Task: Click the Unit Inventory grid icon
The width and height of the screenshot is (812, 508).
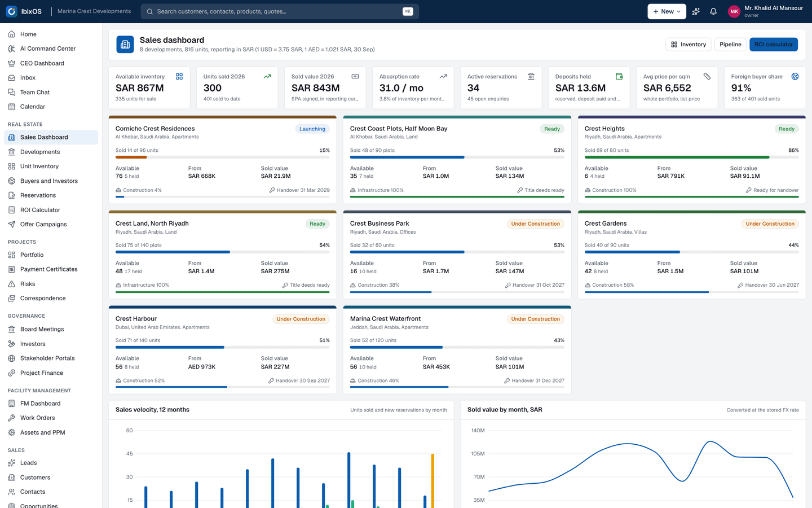Action: tap(11, 167)
